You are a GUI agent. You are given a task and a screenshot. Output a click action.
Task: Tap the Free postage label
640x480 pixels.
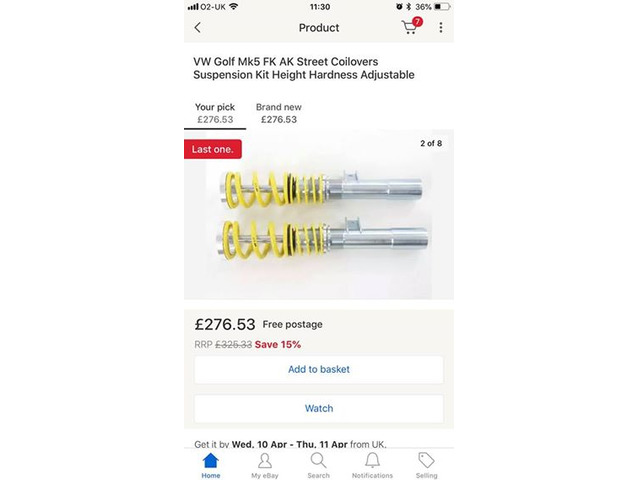coord(292,325)
